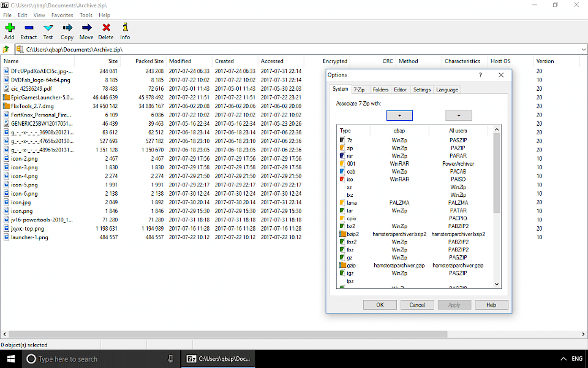Open the Favorites menu
Image resolution: width=588 pixels, height=368 pixels.
[x=62, y=15]
